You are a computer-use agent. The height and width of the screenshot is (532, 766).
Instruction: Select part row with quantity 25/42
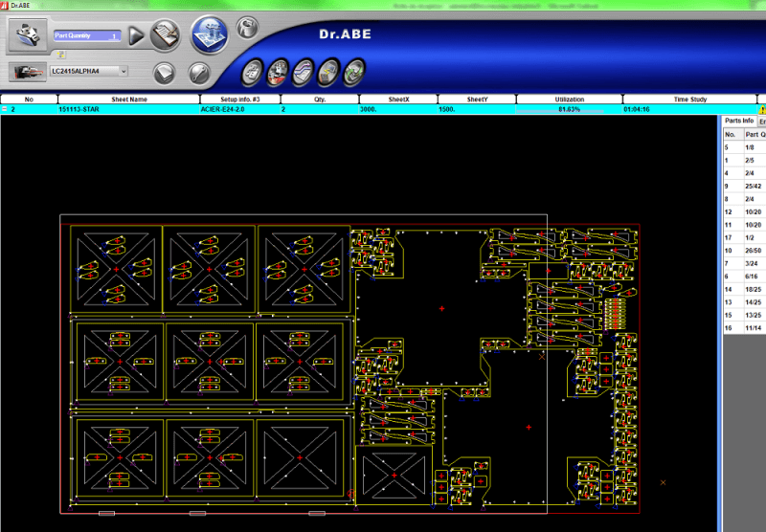[x=744, y=186]
